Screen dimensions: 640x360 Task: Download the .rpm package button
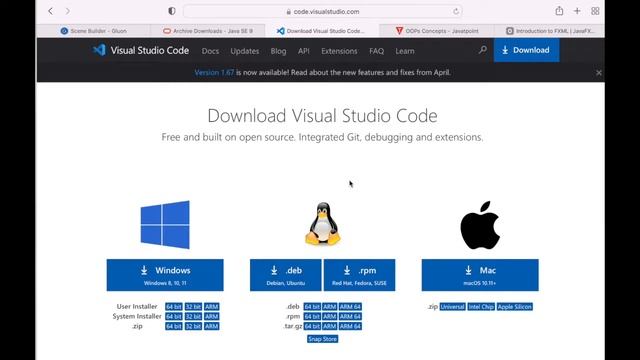click(359, 275)
